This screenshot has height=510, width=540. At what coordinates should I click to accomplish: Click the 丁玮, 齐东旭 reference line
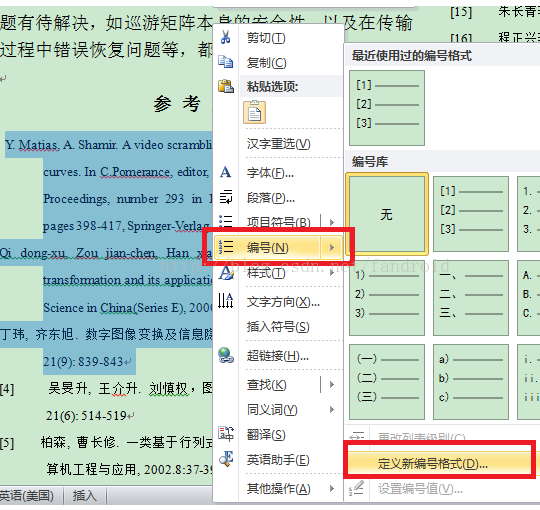[x=106, y=334]
